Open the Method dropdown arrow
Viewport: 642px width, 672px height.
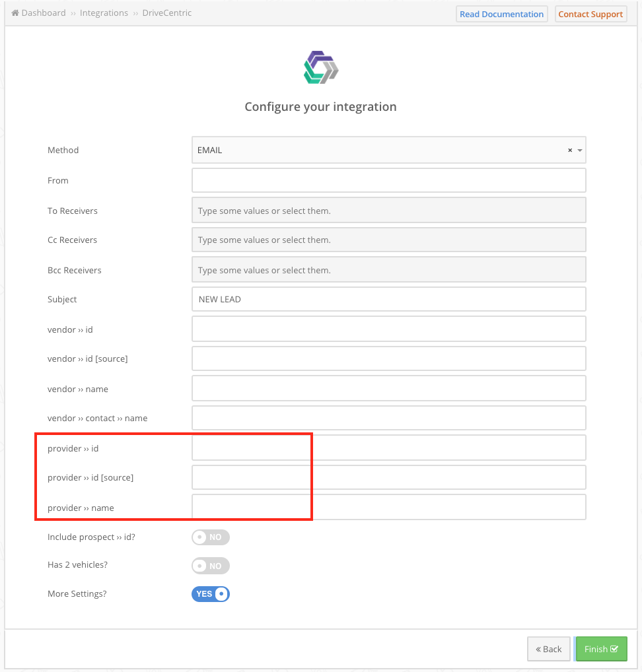(x=580, y=151)
